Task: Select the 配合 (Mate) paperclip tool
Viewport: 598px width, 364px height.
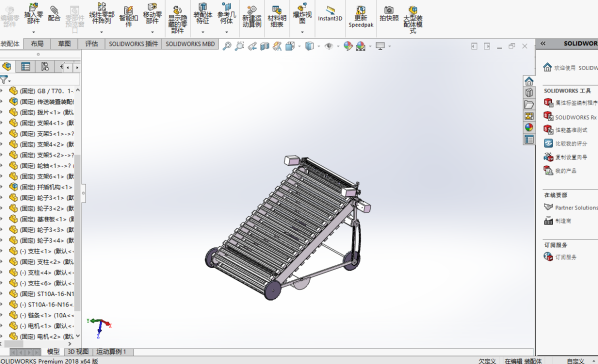Action: 54,13
